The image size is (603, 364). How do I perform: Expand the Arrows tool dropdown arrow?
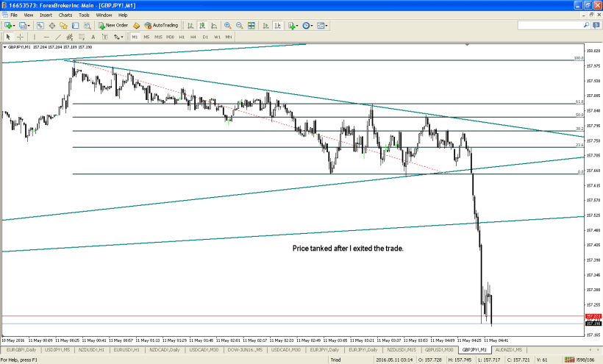coord(122,38)
